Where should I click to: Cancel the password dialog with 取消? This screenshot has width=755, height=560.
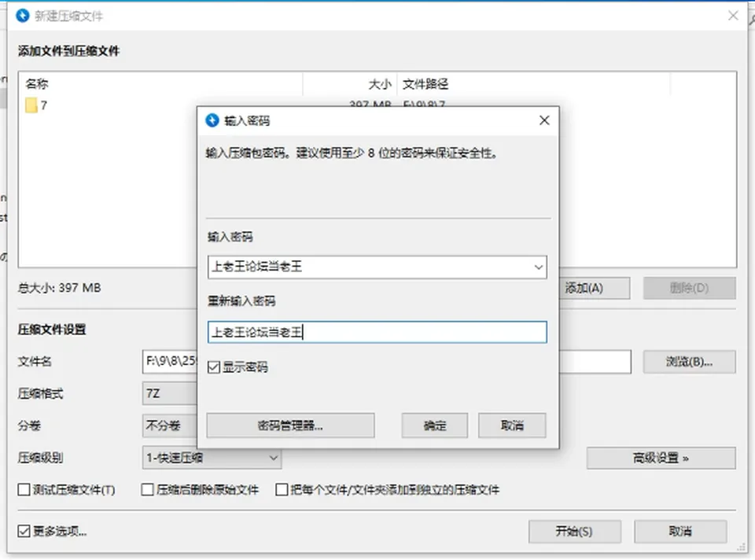512,426
